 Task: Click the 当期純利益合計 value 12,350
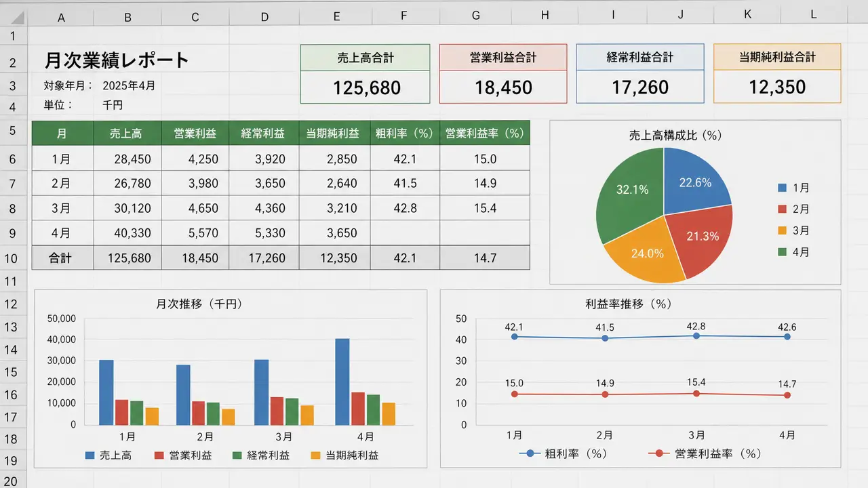point(777,87)
